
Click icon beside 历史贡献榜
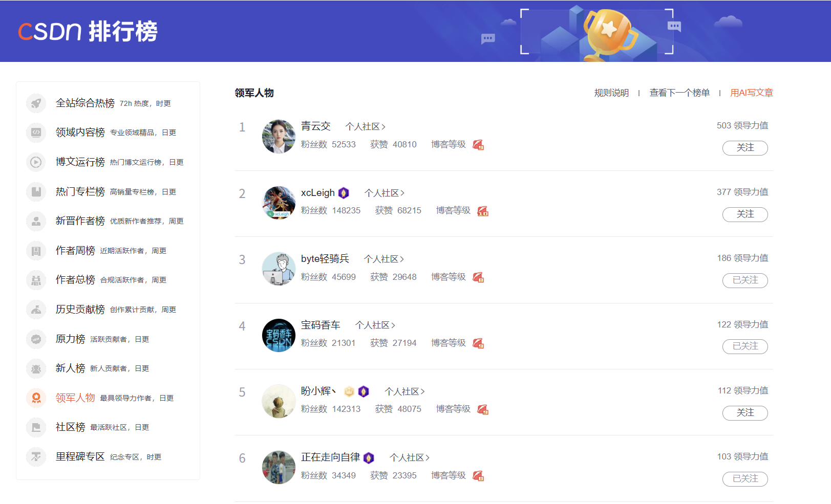click(x=36, y=310)
